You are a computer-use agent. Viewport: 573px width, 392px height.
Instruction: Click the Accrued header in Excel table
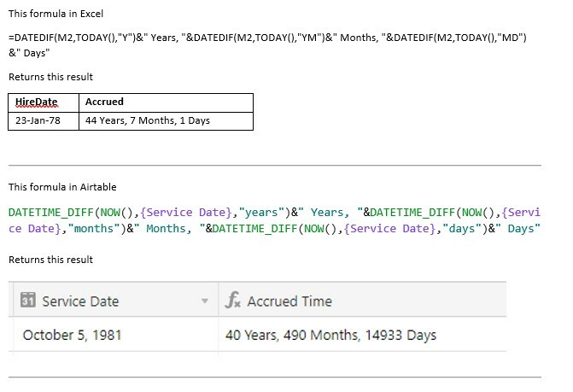(x=166, y=102)
